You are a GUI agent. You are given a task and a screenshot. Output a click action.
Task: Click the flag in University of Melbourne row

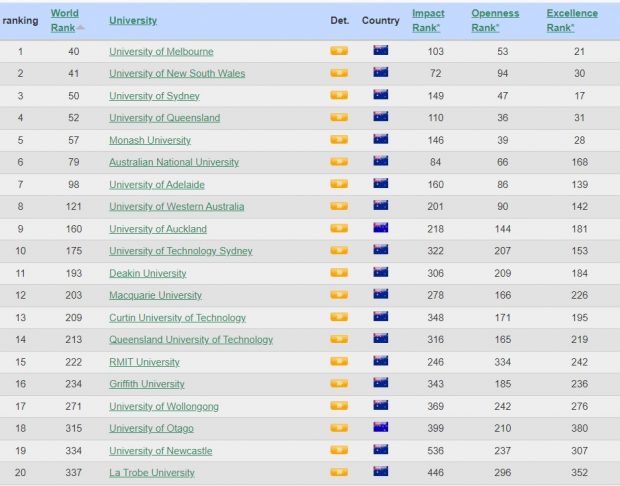click(x=381, y=50)
